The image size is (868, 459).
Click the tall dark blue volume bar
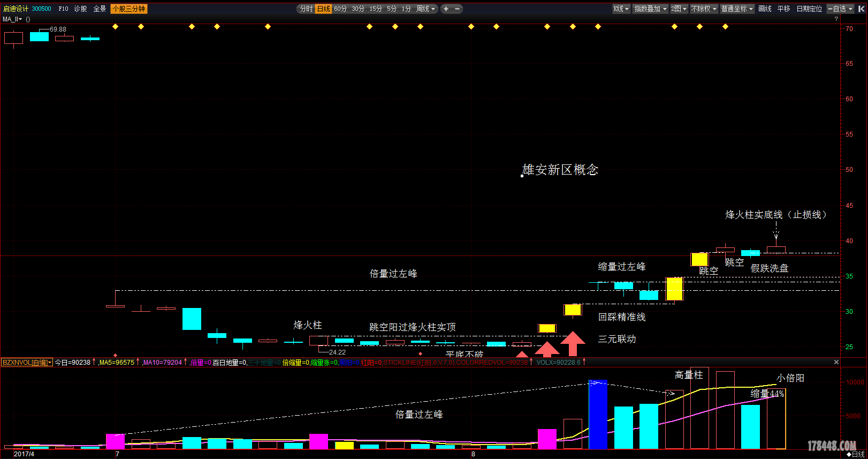[598, 415]
